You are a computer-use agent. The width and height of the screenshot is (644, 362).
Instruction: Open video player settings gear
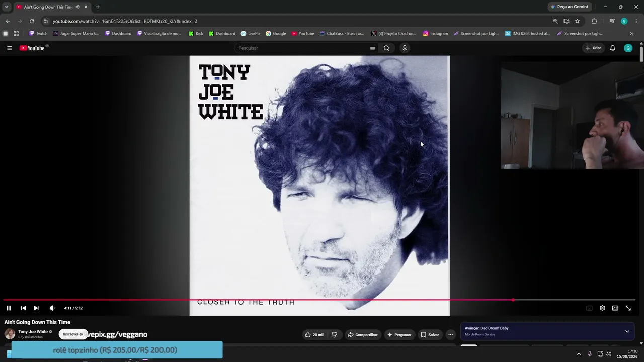pyautogui.click(x=602, y=308)
